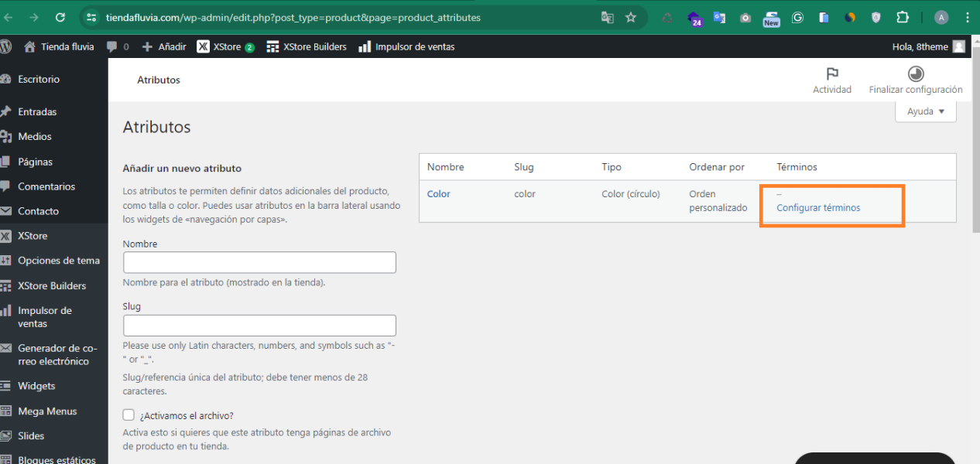Image resolution: width=980 pixels, height=464 pixels.
Task: Open Chrome three-dot menu
Action: coord(967,17)
